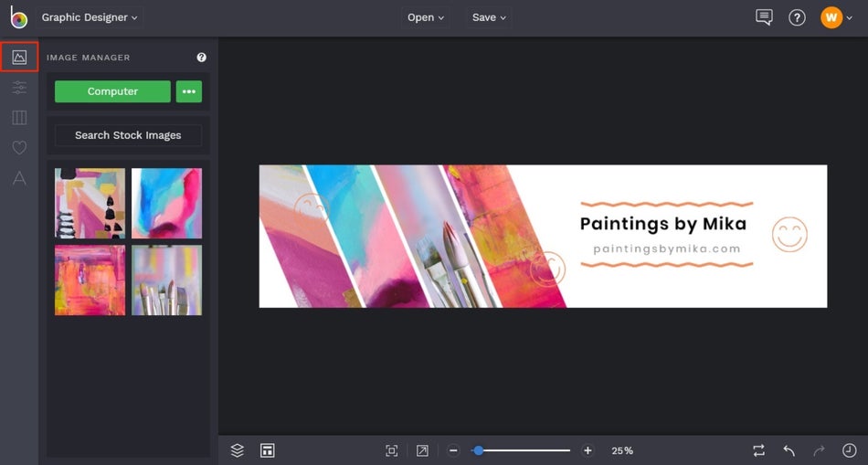The width and height of the screenshot is (868, 465).
Task: Open the feedback chat icon
Action: [764, 17]
